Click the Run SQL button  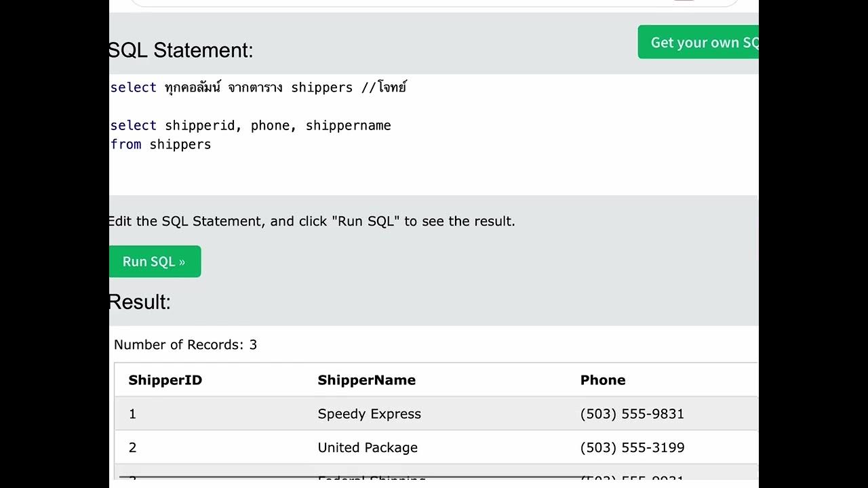154,262
